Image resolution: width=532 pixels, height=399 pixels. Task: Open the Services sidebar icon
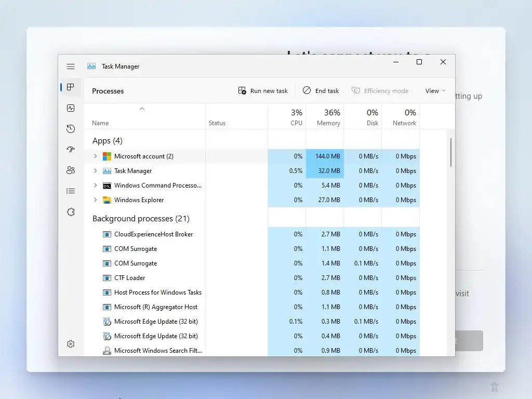point(71,212)
